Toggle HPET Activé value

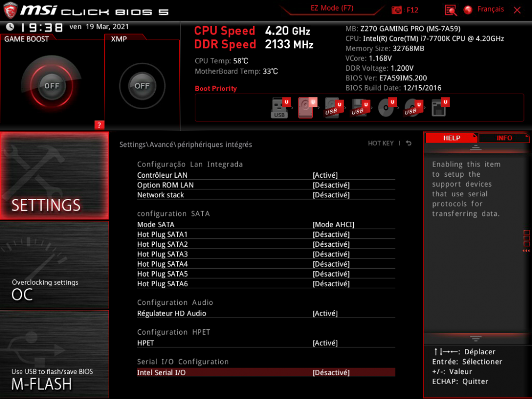(325, 343)
